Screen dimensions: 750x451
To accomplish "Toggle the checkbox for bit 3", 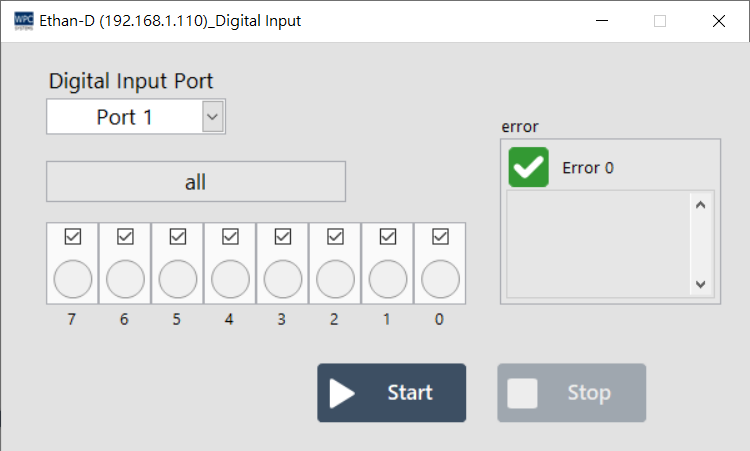I will (x=283, y=236).
